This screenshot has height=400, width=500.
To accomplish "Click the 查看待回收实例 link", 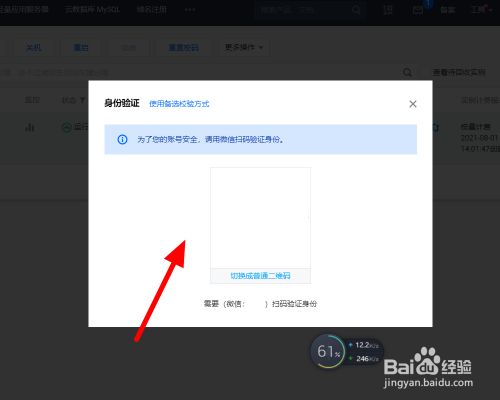I will (459, 72).
